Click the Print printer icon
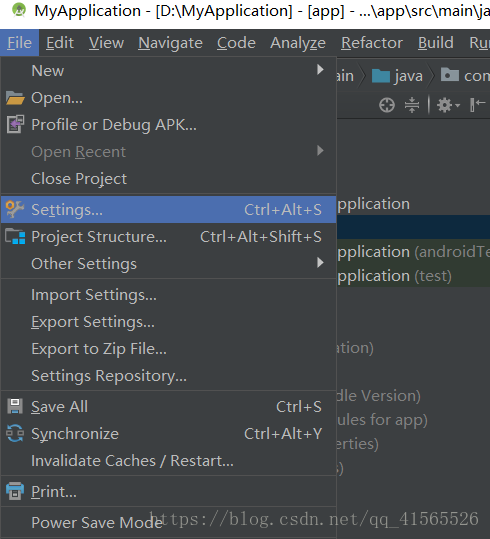 (x=15, y=491)
